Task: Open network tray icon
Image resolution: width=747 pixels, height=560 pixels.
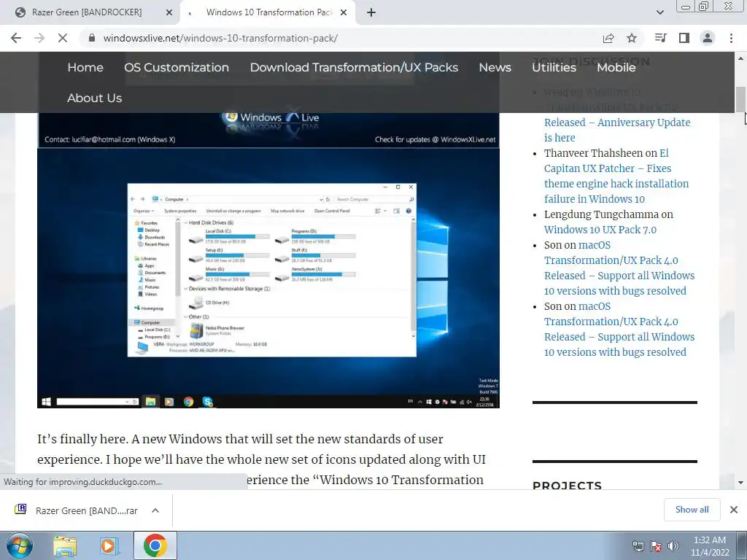Action: (638, 546)
